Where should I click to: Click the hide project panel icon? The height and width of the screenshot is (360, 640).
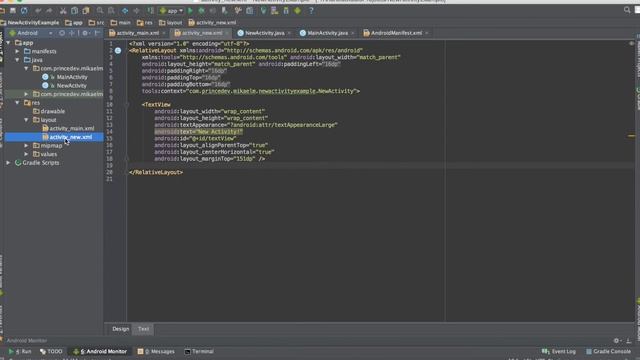pyautogui.click(x=98, y=33)
